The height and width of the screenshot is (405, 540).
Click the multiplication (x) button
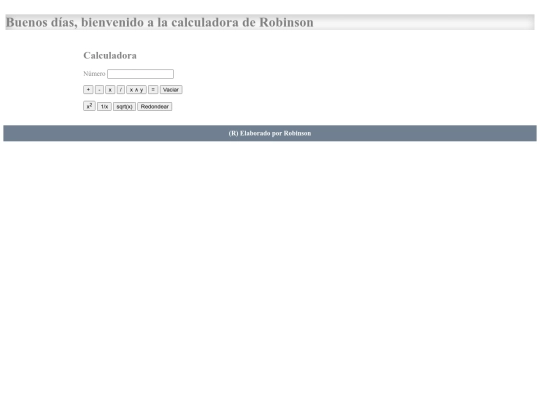pos(110,90)
